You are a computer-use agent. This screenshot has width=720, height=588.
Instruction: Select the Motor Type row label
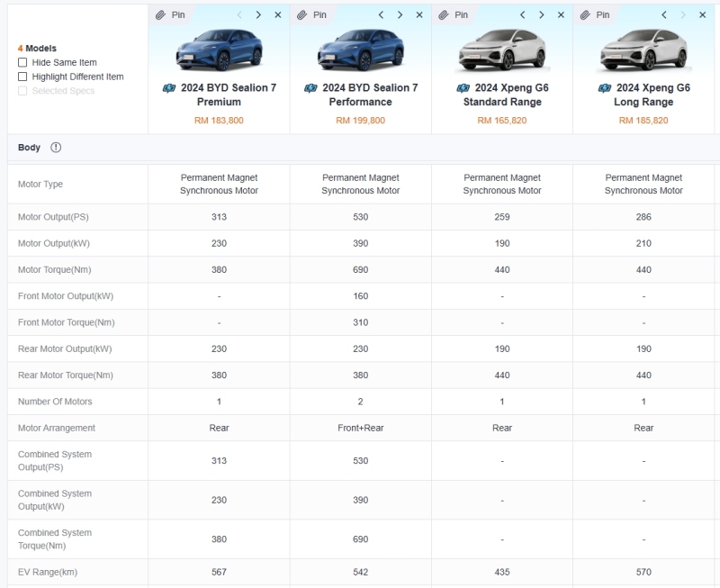[x=40, y=185]
